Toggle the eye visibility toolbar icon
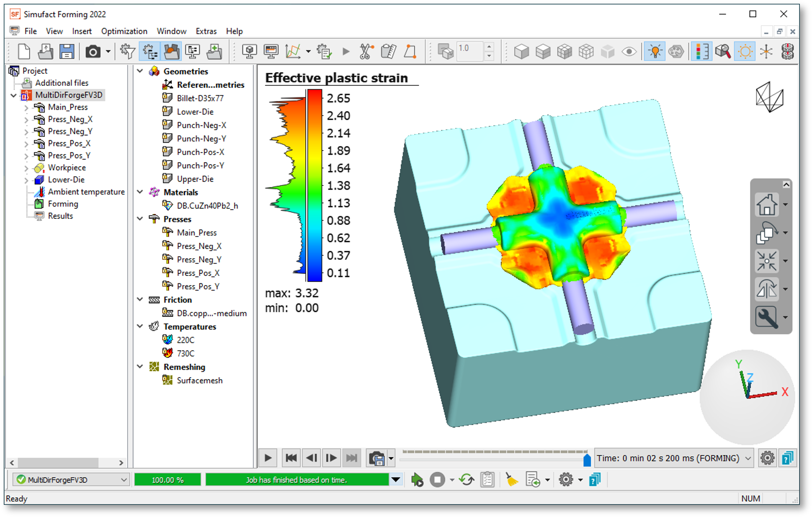The width and height of the screenshot is (812, 517). coord(629,52)
